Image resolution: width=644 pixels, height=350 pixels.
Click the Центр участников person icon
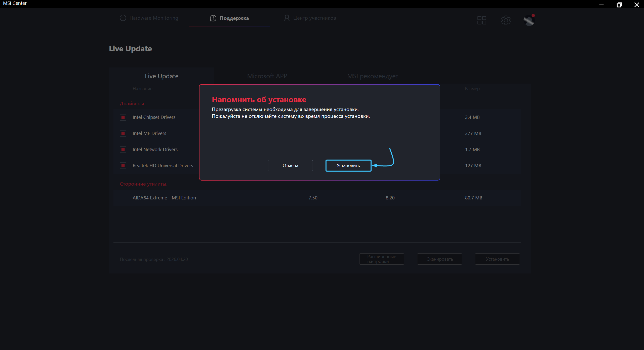tap(287, 18)
